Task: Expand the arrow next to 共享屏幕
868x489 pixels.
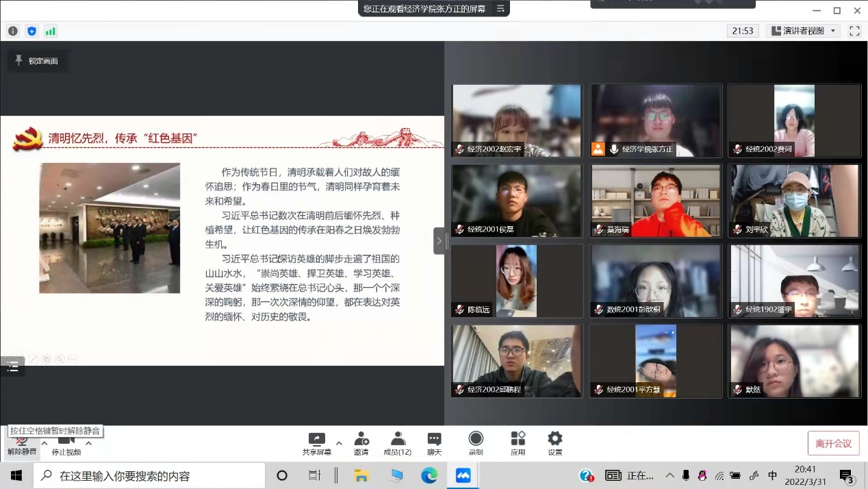Action: [339, 442]
